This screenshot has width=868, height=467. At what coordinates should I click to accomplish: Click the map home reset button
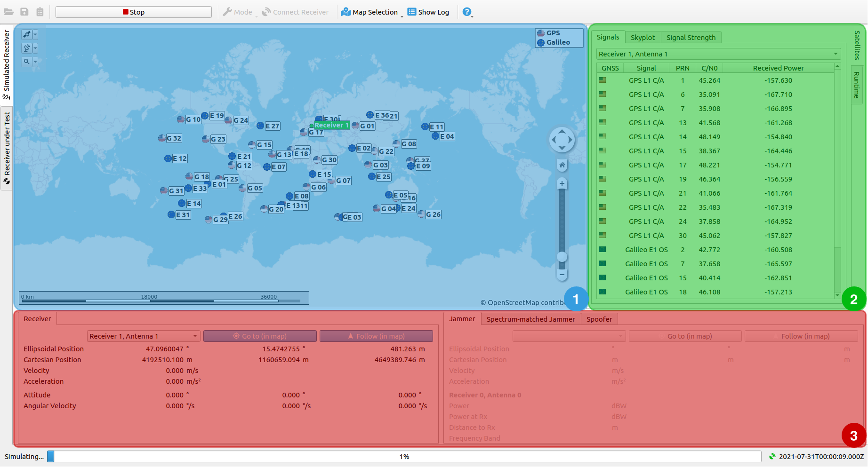click(562, 165)
